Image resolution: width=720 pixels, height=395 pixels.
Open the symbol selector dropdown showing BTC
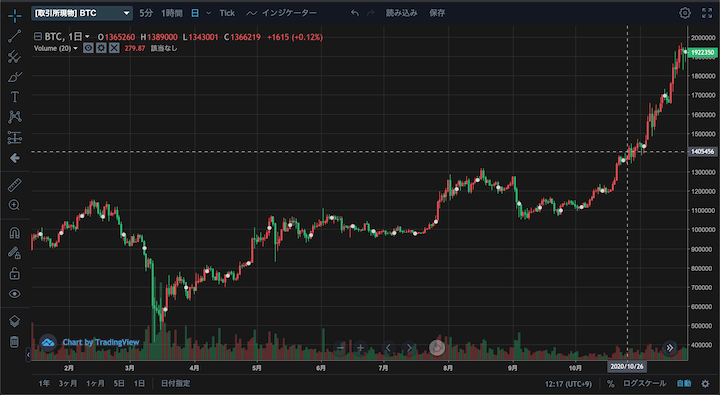tap(82, 13)
